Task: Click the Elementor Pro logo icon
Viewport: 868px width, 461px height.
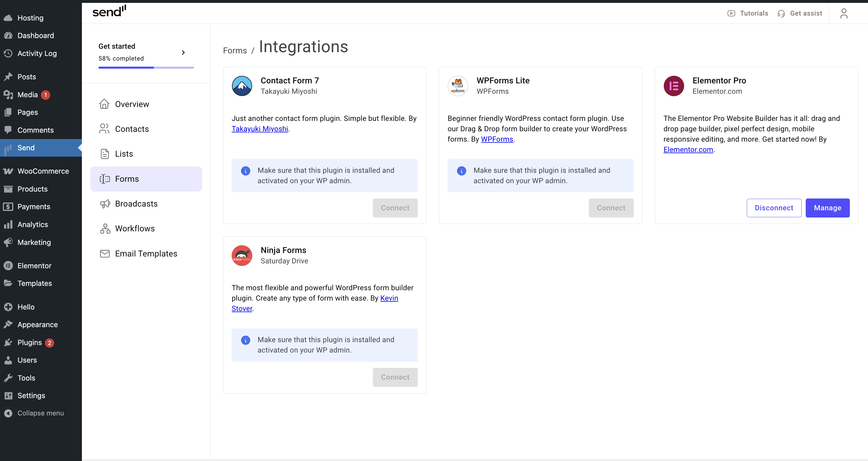Action: tap(674, 86)
